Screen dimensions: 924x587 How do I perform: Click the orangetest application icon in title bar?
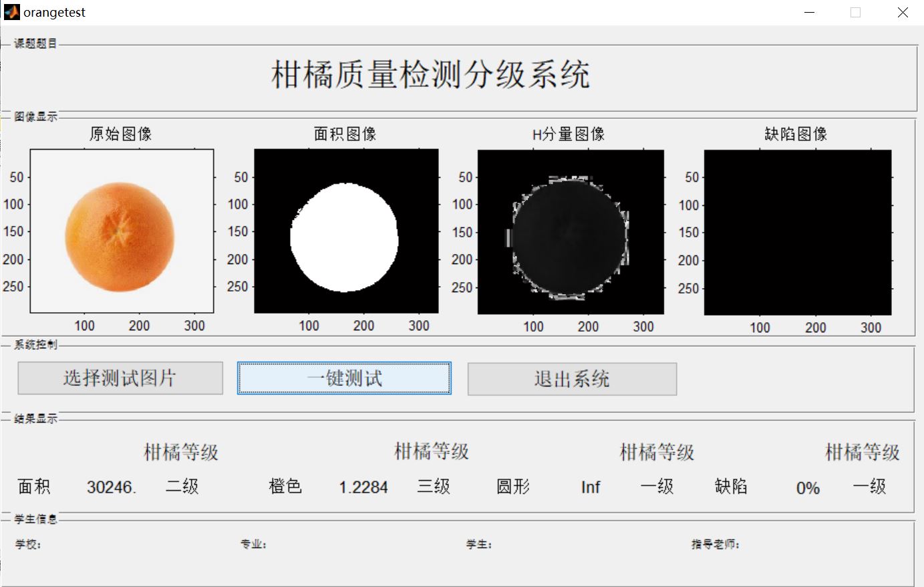(x=11, y=12)
